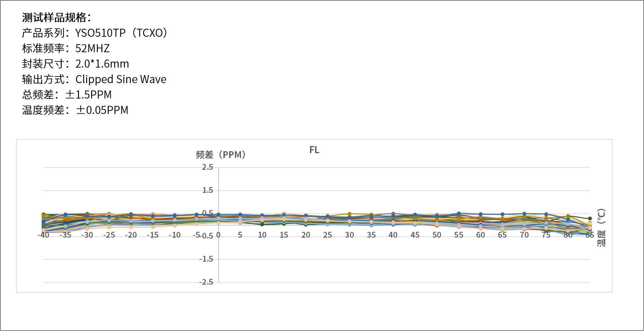Click the 测试样品规格 heading text

click(x=56, y=18)
